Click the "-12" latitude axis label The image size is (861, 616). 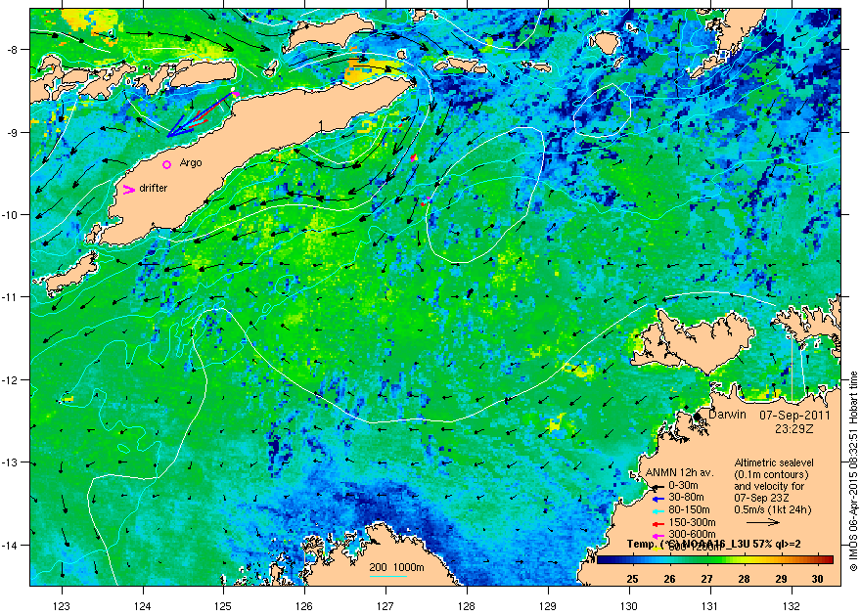pyautogui.click(x=10, y=379)
